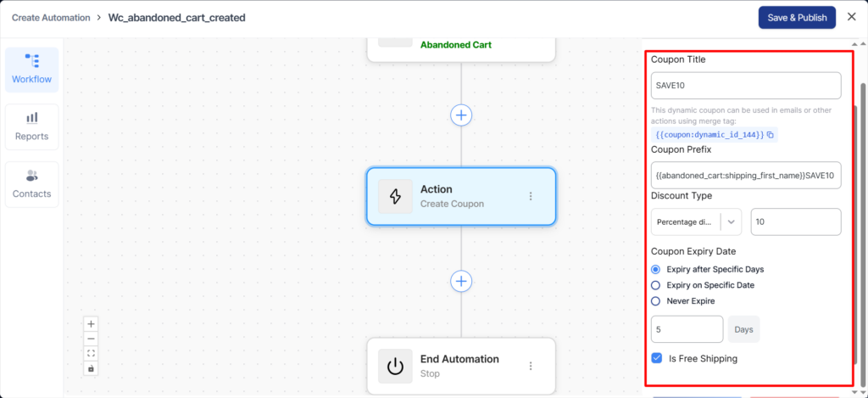868x398 pixels.
Task: Toggle the canvas lock icon
Action: (92, 368)
